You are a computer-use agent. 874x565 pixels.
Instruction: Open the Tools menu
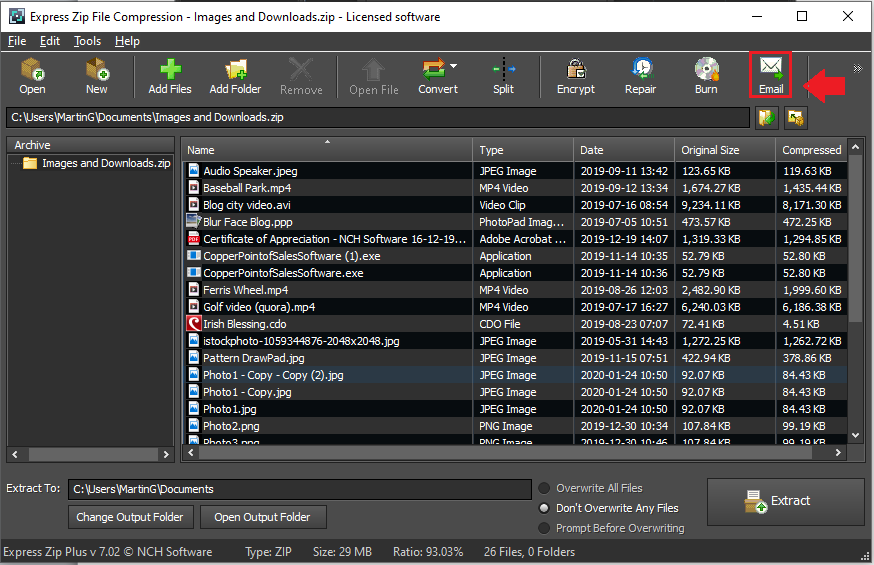coord(88,41)
